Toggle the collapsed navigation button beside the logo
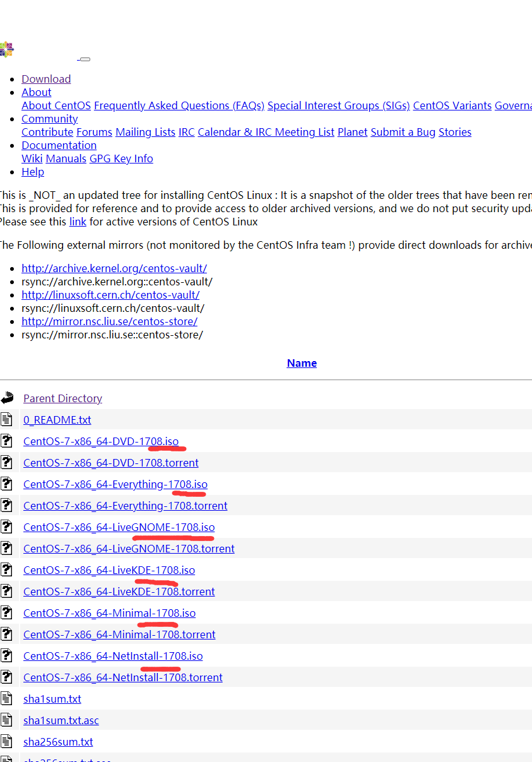The image size is (532, 762). click(85, 59)
